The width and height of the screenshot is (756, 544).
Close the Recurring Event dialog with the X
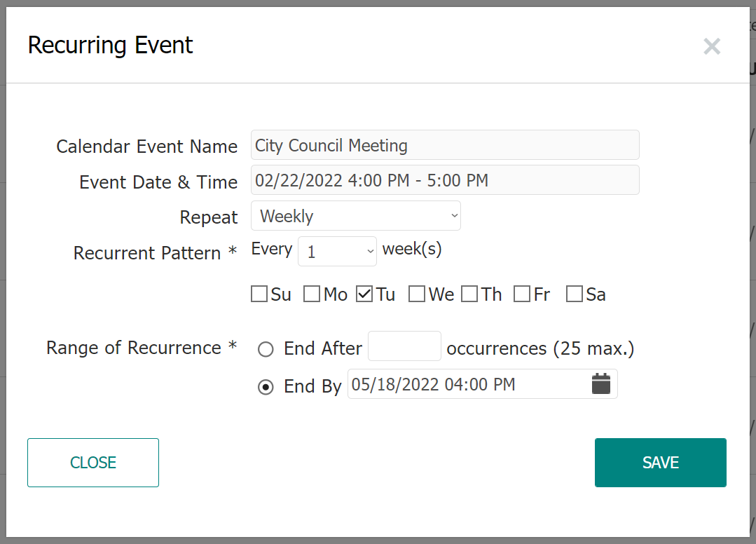click(x=712, y=46)
